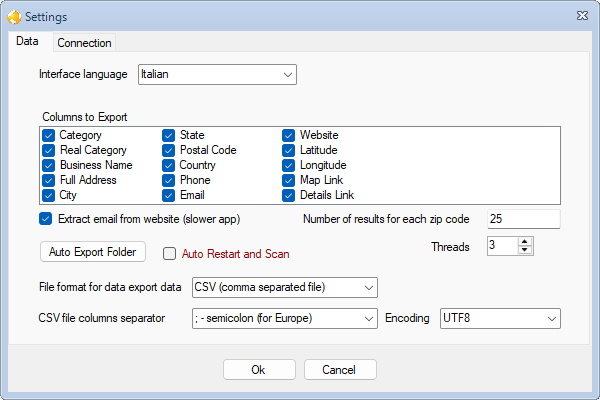Disable Extract email from website option
Viewport: 600px width, 400px height.
[x=46, y=219]
